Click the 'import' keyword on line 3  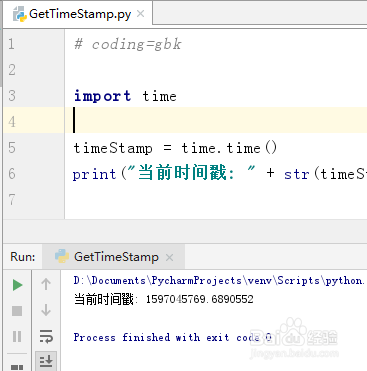tap(102, 96)
